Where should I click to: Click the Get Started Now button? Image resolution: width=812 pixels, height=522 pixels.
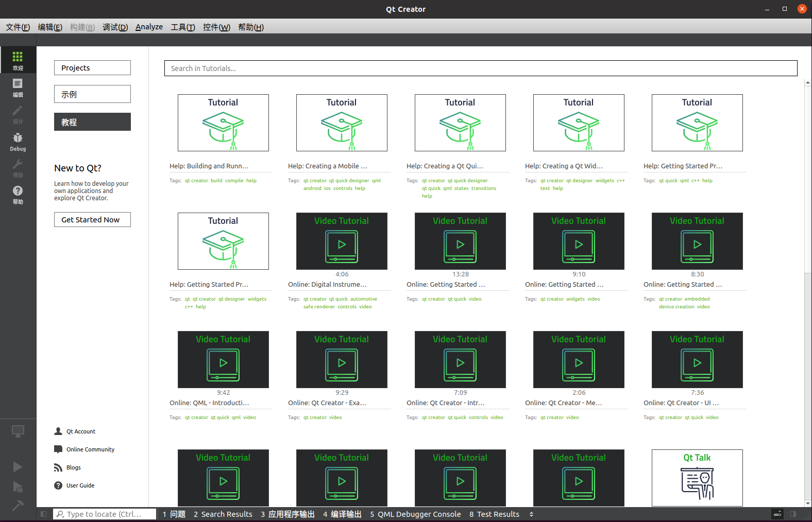[x=92, y=220]
